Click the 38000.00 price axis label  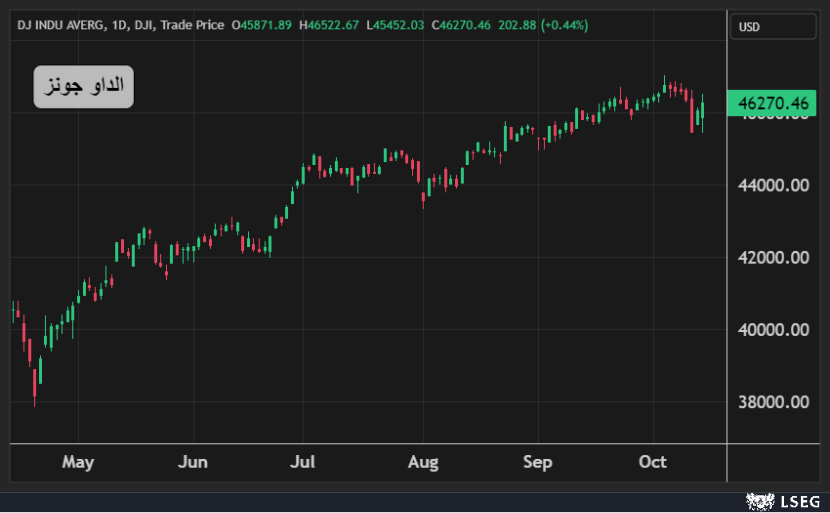pos(772,402)
